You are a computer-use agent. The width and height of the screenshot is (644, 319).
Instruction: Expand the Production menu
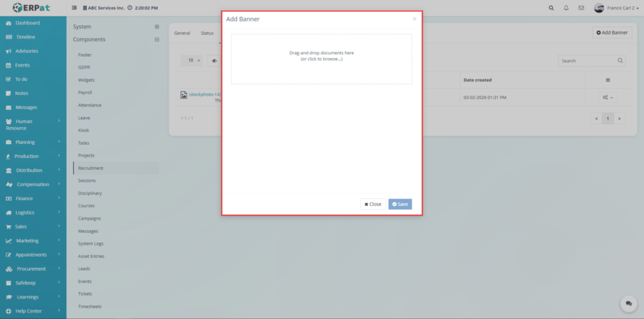(x=33, y=156)
